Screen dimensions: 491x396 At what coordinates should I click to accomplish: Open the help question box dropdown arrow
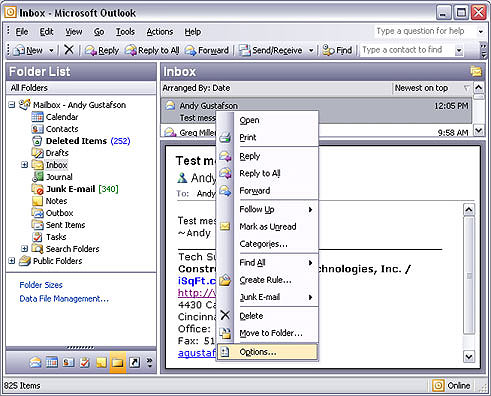(x=481, y=32)
